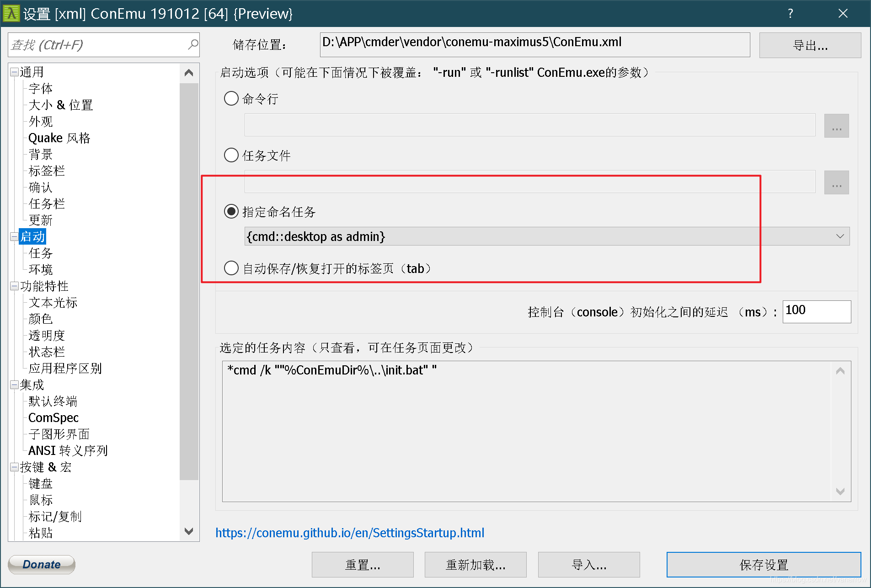This screenshot has width=871, height=588.
Task: Open the 子图形界面 page
Action: [59, 434]
